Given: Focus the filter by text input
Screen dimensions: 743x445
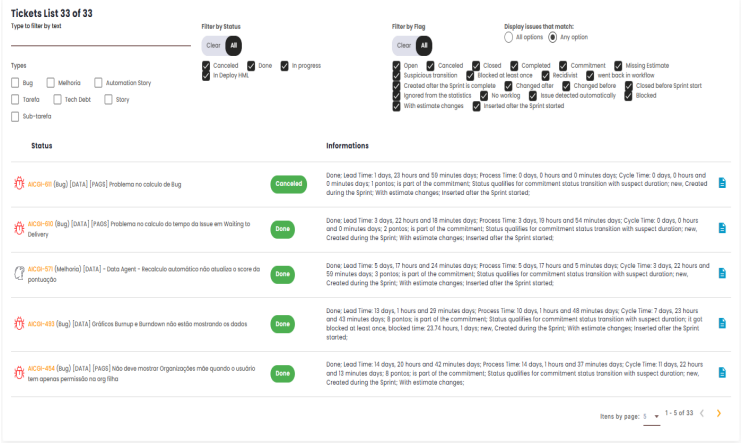Looking at the screenshot, I should (100, 40).
